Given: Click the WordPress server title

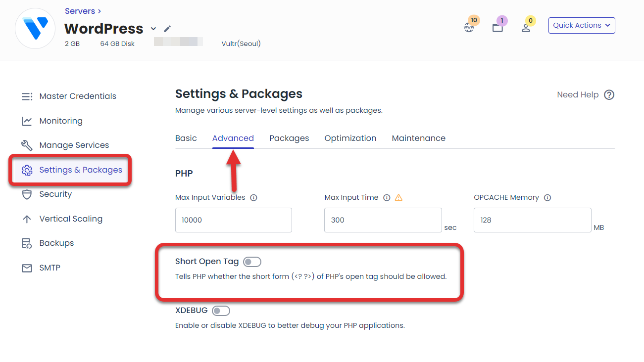Looking at the screenshot, I should pos(104,29).
